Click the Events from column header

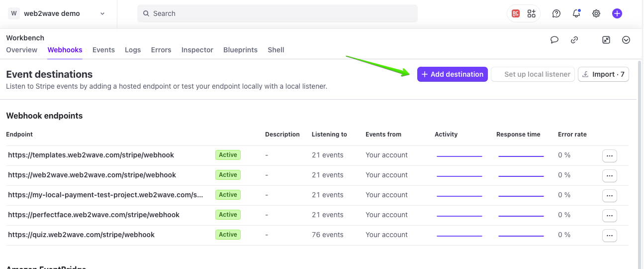383,134
